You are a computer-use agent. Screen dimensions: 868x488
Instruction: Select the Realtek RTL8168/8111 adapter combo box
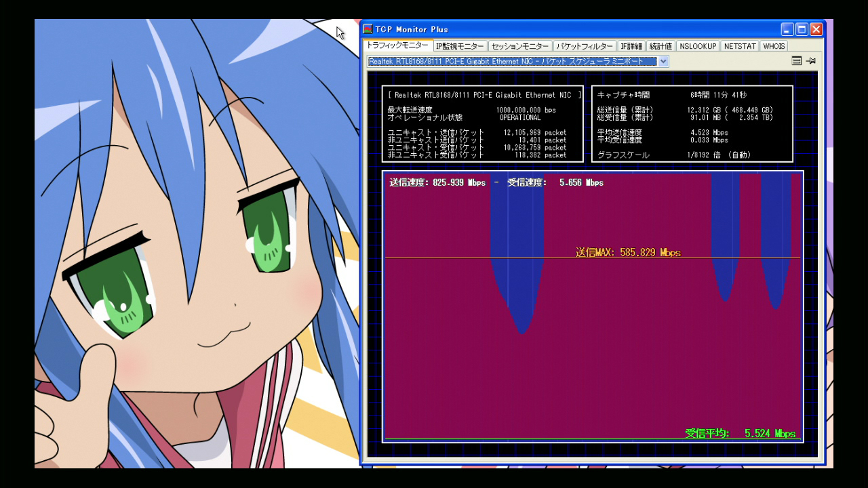click(x=513, y=62)
